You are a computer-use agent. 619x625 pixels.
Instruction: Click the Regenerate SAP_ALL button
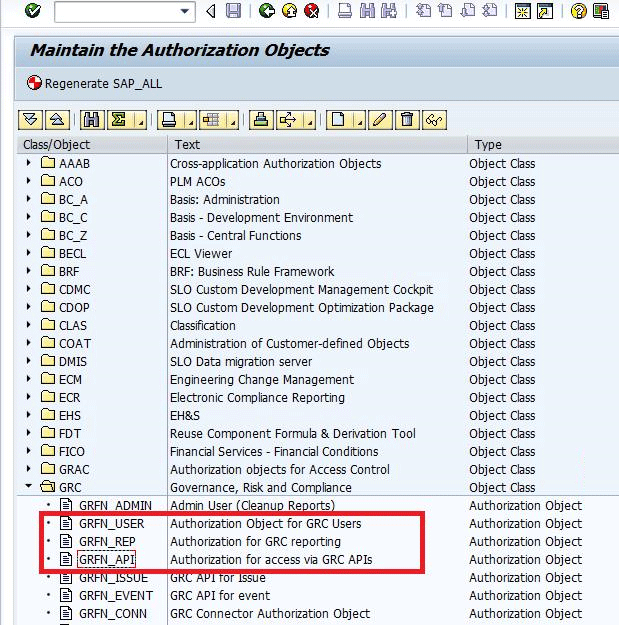pyautogui.click(x=94, y=83)
